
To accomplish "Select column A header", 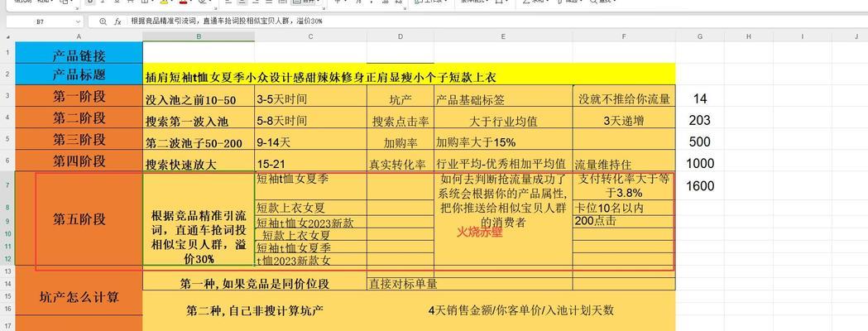I will point(79,36).
